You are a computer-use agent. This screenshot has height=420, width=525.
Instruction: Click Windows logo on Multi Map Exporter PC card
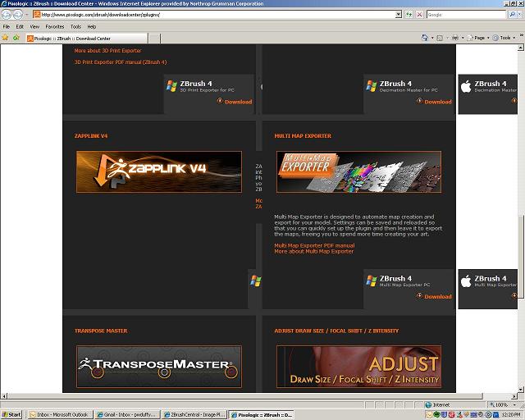pos(372,281)
